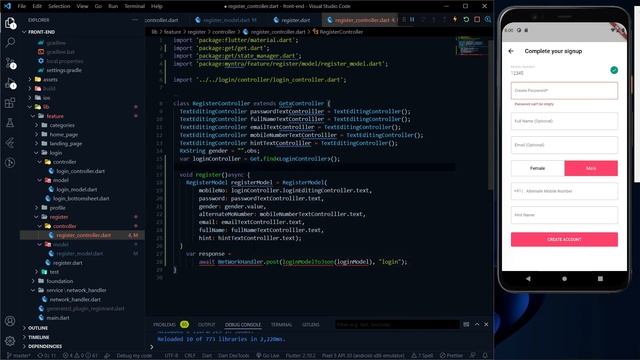The image size is (640, 360).
Task: Tap CREATE ACCOUNT button in emulator
Action: pos(564,239)
